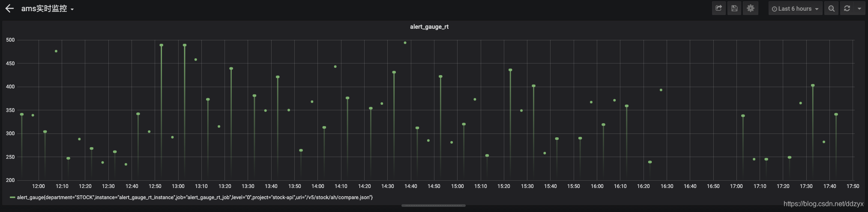Click the 12:50 data point near 490

pos(161,45)
